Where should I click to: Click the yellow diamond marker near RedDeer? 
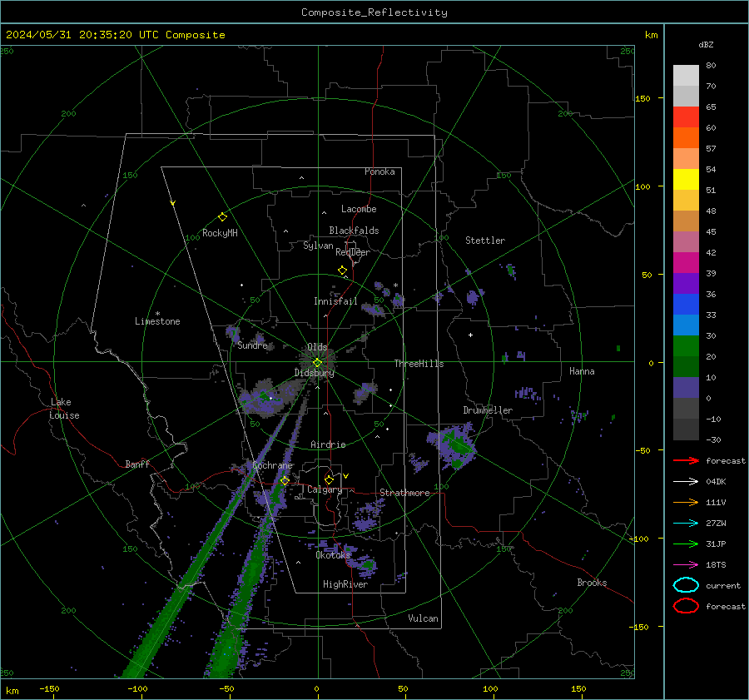342,271
